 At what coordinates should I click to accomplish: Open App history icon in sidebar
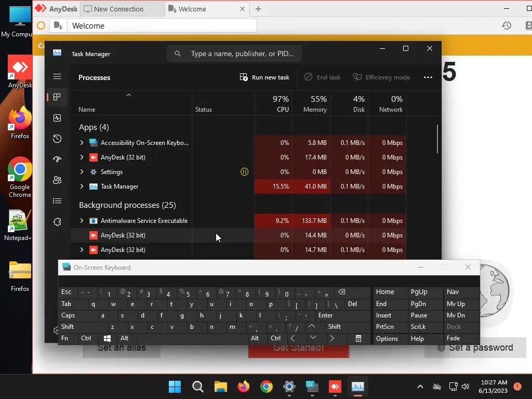pyautogui.click(x=57, y=138)
